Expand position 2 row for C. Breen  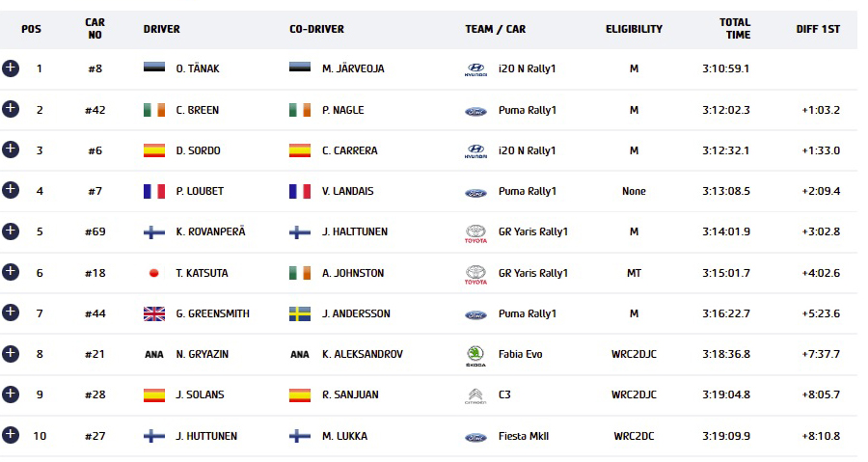(11, 109)
